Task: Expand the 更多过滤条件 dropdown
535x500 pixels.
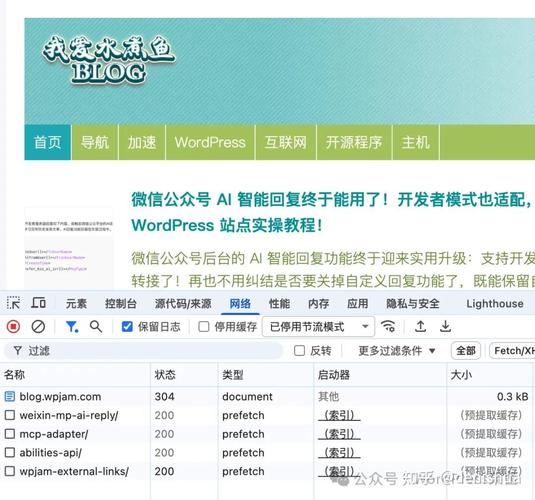Action: [397, 351]
